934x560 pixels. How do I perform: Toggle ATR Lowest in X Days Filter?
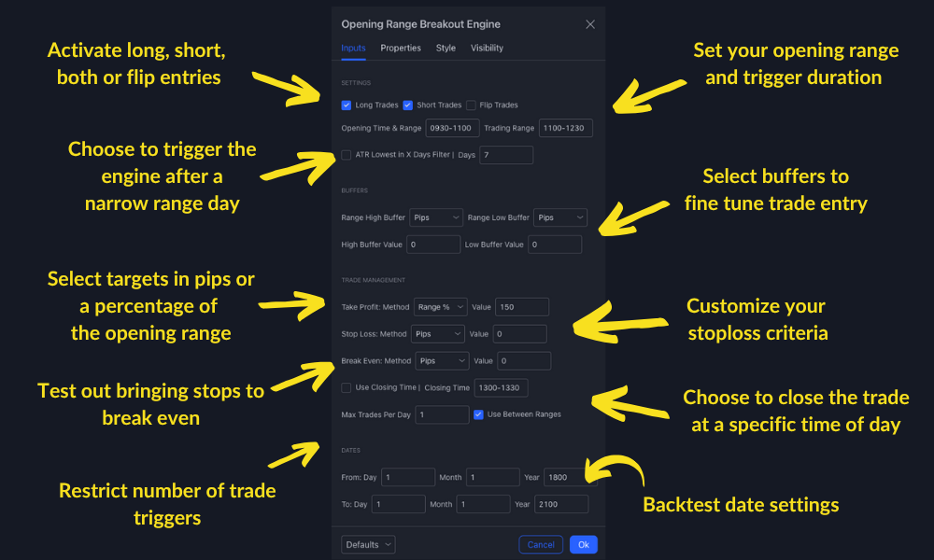[347, 155]
